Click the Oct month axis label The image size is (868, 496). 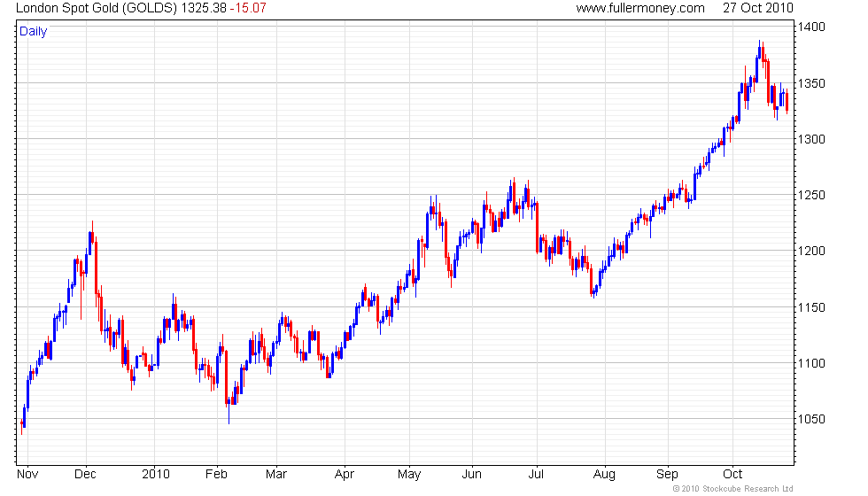[732, 475]
